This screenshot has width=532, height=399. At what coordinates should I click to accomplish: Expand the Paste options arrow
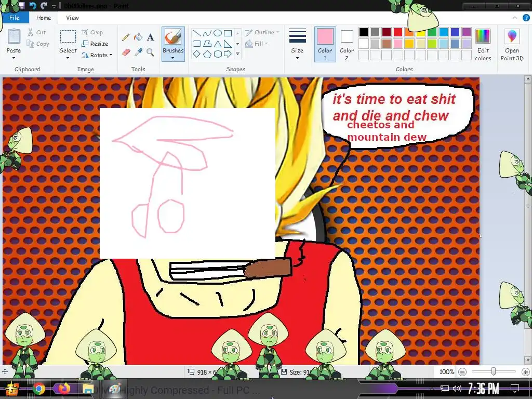14,58
